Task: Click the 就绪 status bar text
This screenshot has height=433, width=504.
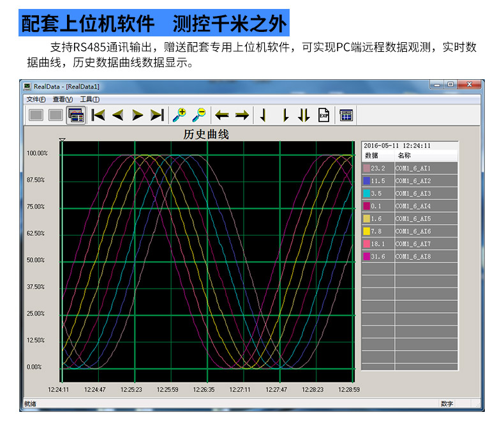Action: pos(30,404)
